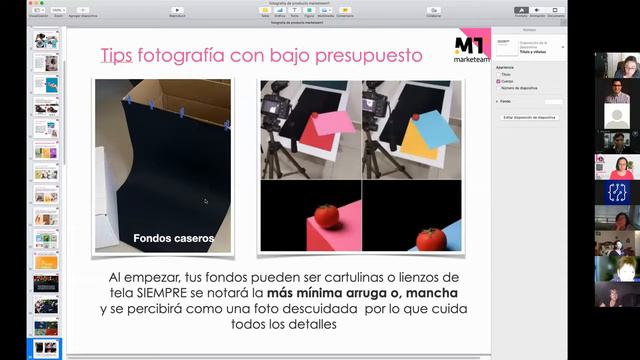The image size is (640, 360).
Task: Start the slideshow with Reproducir button
Action: tap(177, 10)
